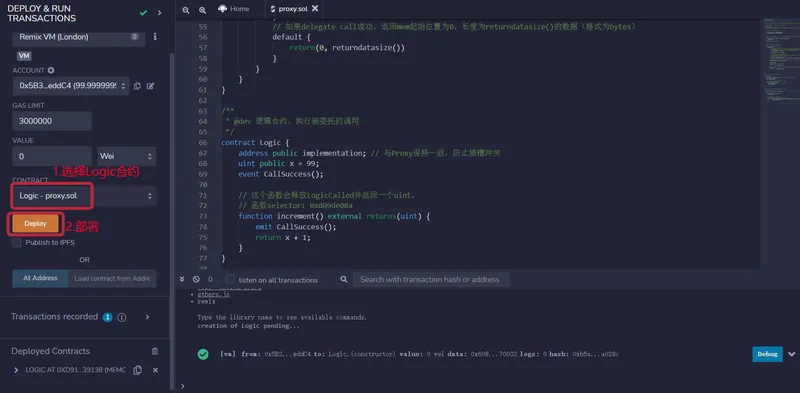800x393 pixels.
Task: Switch to the proxy.sol tab
Action: (293, 9)
